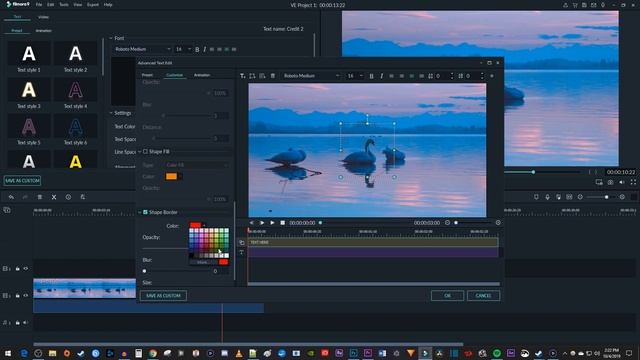This screenshot has height=360, width=640.
Task: Click the CANCEL button
Action: 483,296
